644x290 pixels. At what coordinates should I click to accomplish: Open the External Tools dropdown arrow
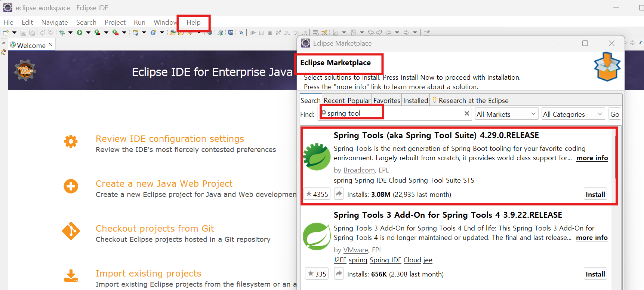click(x=124, y=33)
